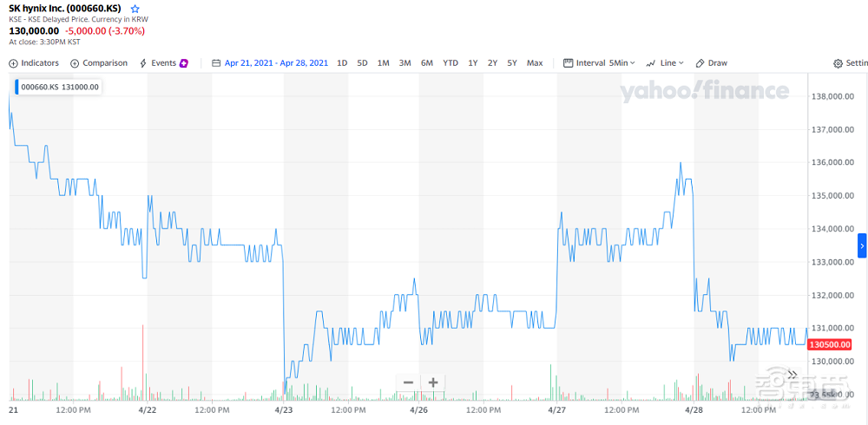The image size is (868, 425).
Task: Expand the Interval 5Min dropdown
Action: pyautogui.click(x=599, y=63)
